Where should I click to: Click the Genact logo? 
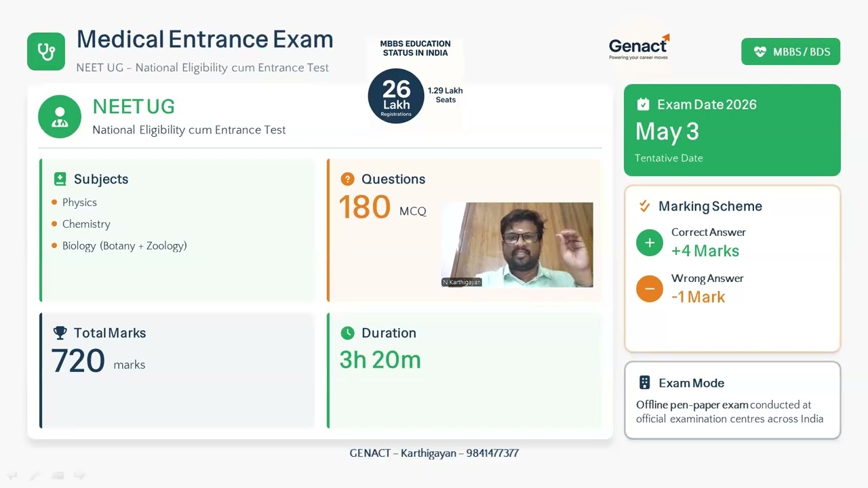pyautogui.click(x=639, y=47)
